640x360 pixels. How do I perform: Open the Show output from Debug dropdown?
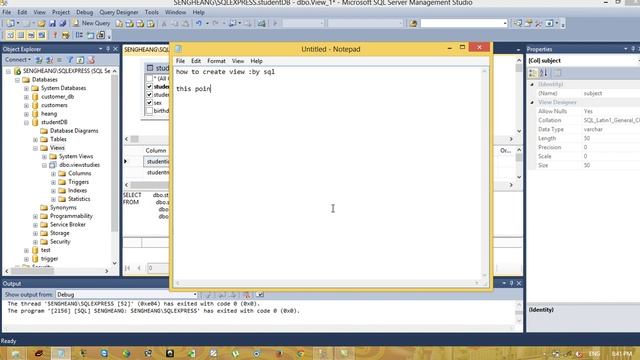(127, 294)
